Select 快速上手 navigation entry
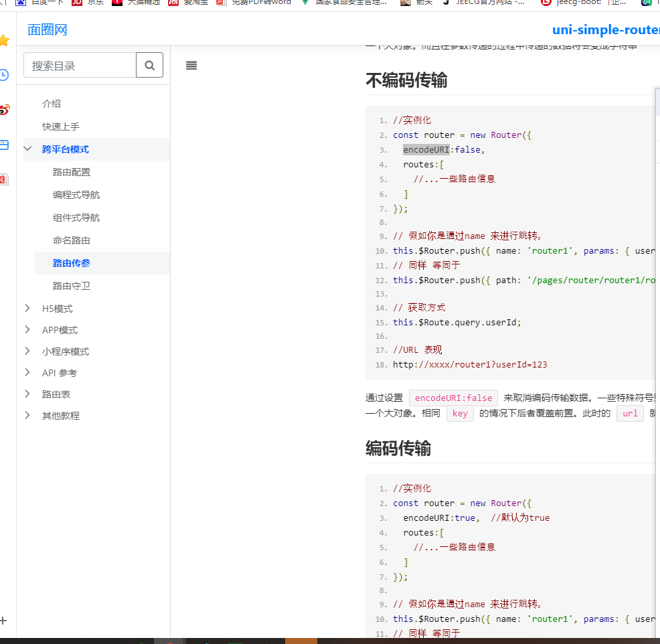660x644 pixels. tap(60, 126)
